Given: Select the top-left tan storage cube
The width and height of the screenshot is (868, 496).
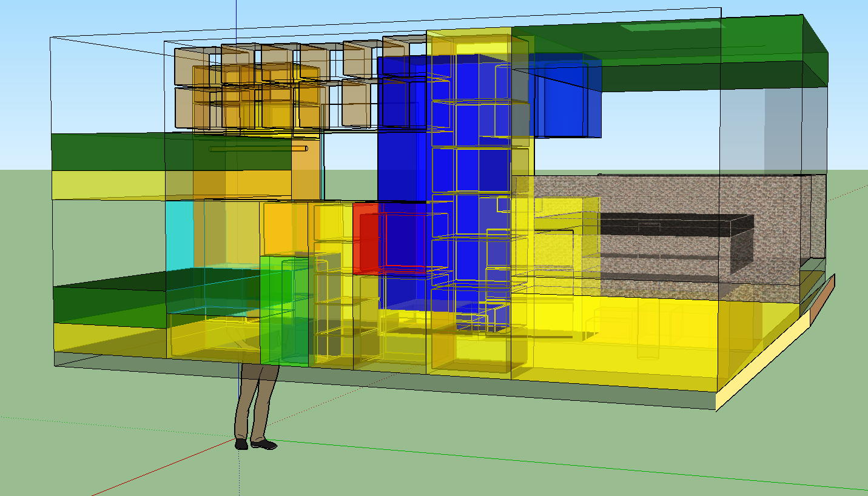Looking at the screenshot, I should (x=191, y=65).
